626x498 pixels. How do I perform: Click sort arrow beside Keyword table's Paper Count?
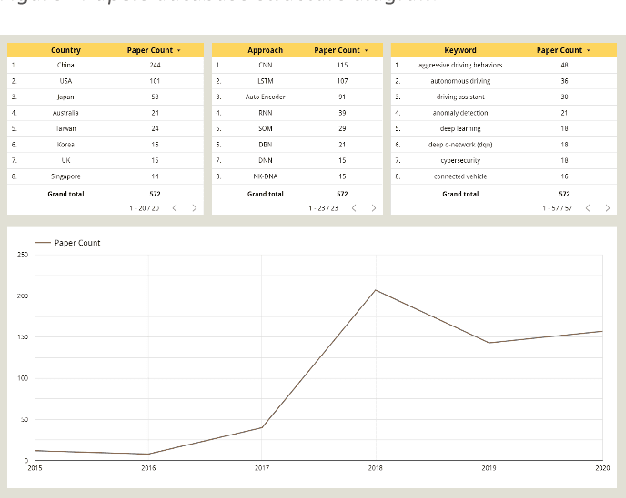click(588, 50)
